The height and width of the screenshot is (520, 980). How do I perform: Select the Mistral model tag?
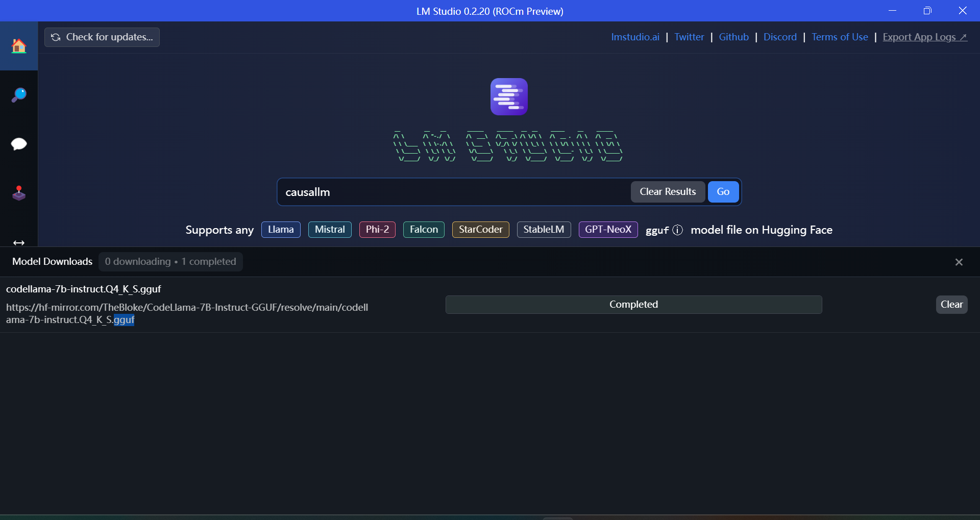click(x=330, y=230)
